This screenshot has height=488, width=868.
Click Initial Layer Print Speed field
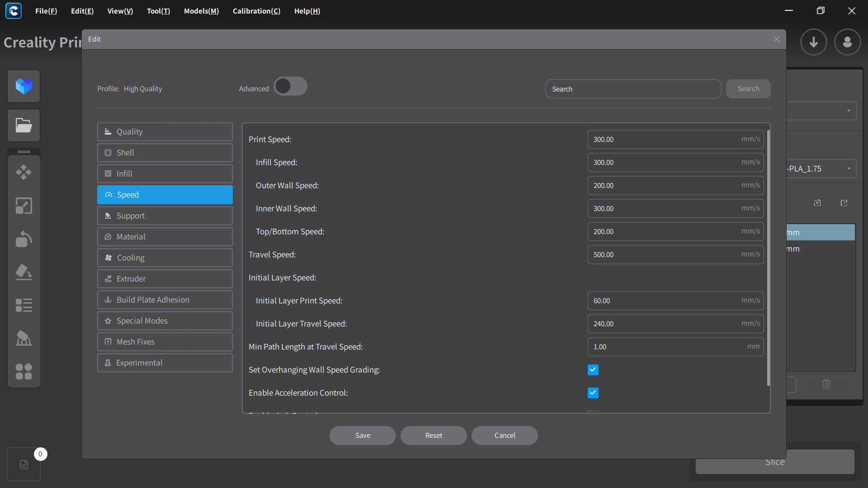click(675, 300)
